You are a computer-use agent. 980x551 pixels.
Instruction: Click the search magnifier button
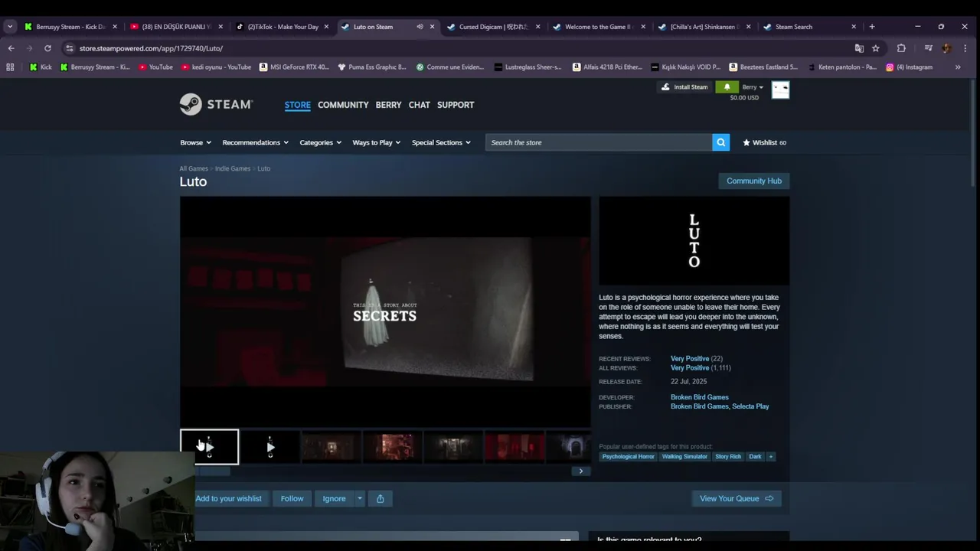click(x=720, y=142)
